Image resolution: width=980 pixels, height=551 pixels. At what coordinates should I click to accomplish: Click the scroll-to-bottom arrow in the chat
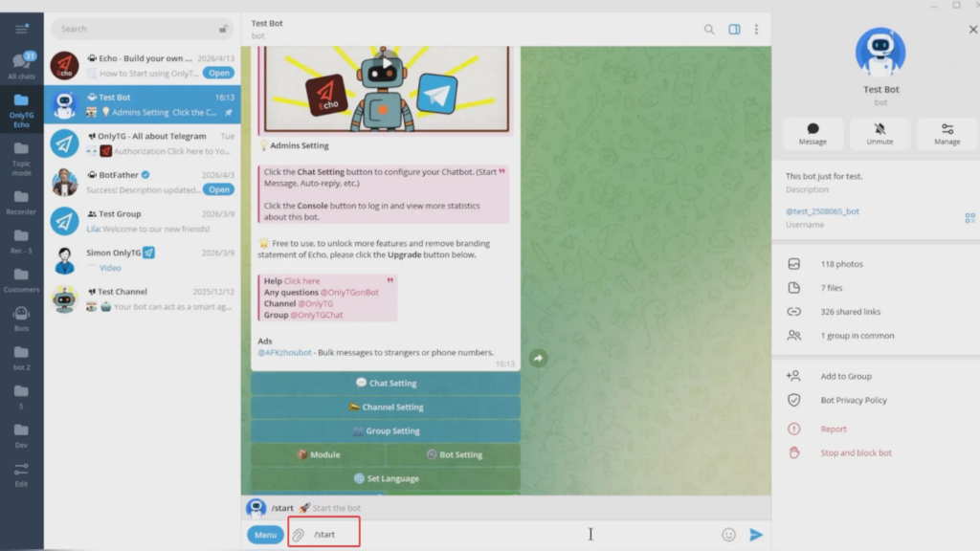[538, 357]
